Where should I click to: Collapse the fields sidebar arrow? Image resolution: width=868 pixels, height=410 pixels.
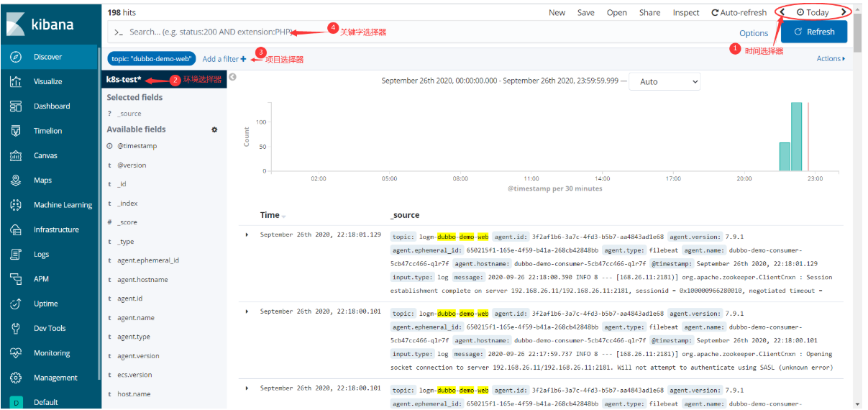point(232,77)
